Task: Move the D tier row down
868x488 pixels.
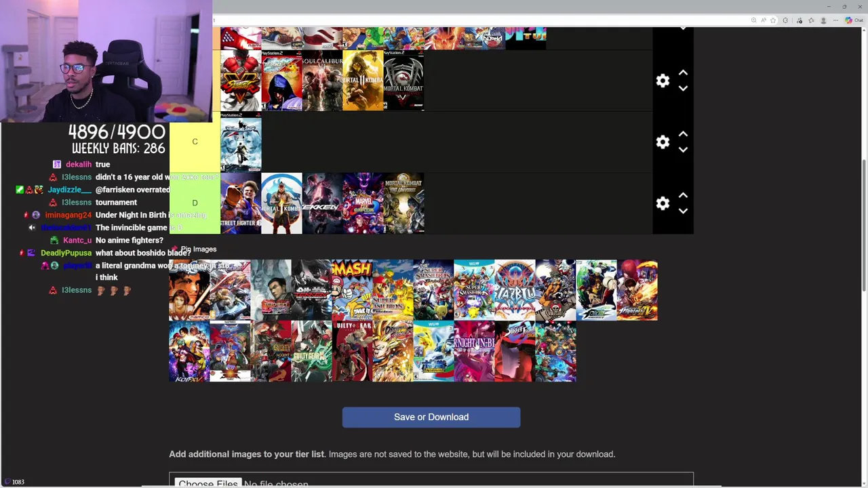Action: (683, 211)
